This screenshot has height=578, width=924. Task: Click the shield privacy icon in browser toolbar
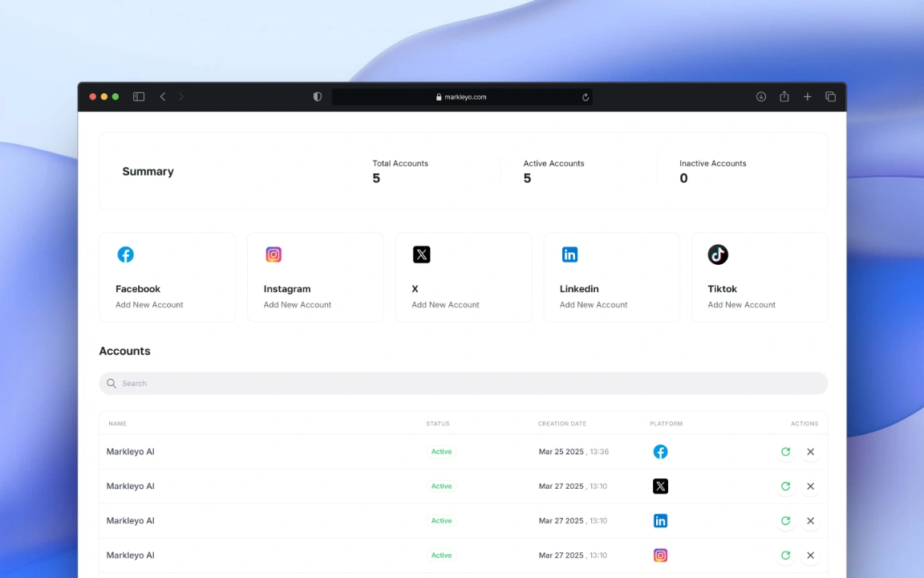317,96
